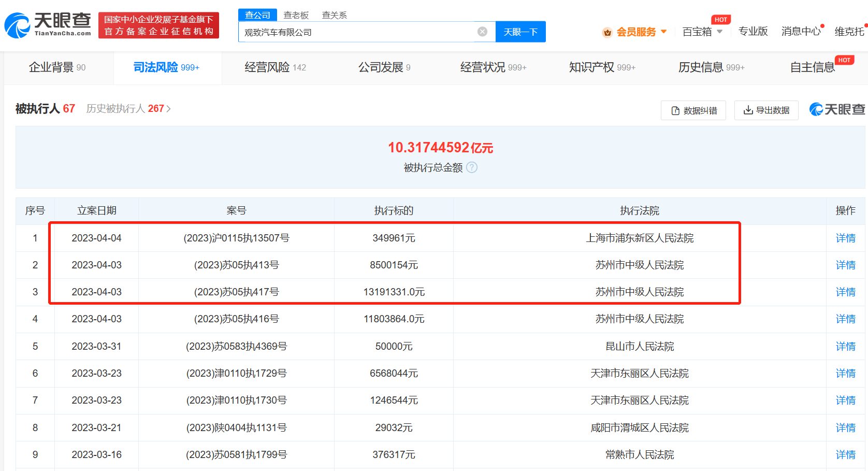Open the 经营状况 tab

tap(493, 67)
